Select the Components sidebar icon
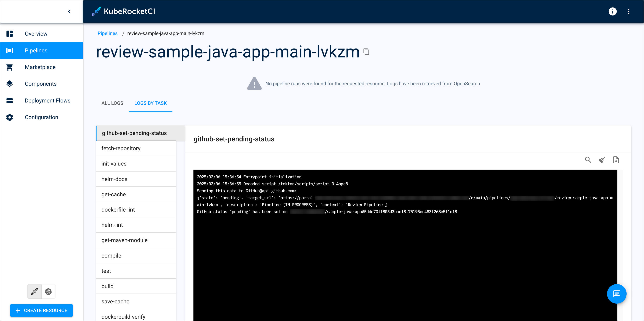 (9, 84)
